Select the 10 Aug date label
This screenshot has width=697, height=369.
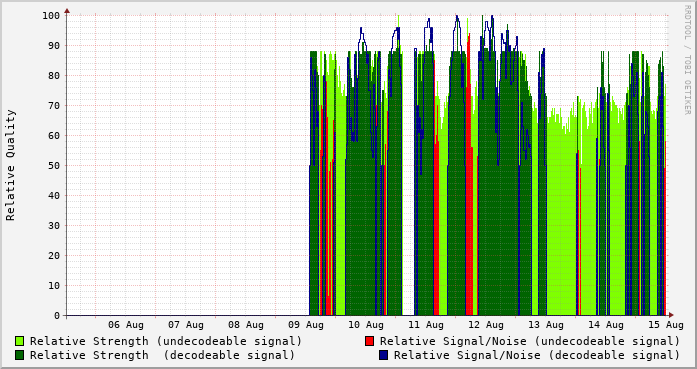(366, 325)
